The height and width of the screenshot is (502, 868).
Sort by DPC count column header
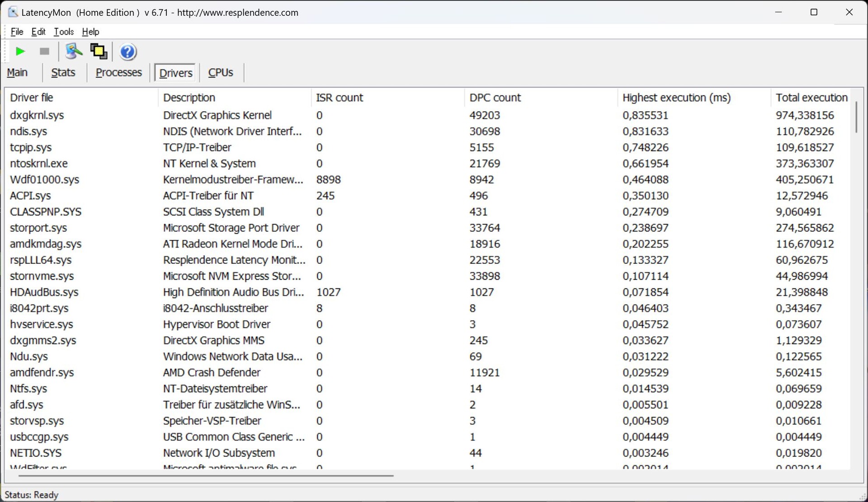pyautogui.click(x=495, y=98)
